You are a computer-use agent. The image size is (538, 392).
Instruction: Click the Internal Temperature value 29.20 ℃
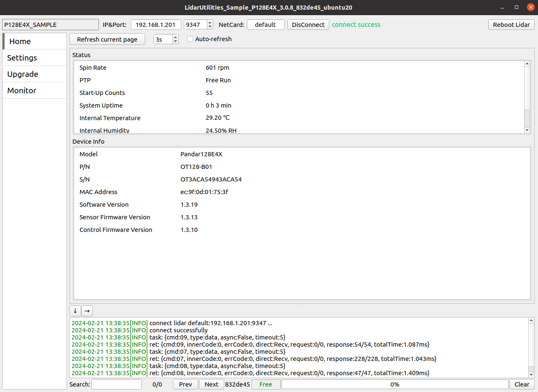click(x=218, y=118)
